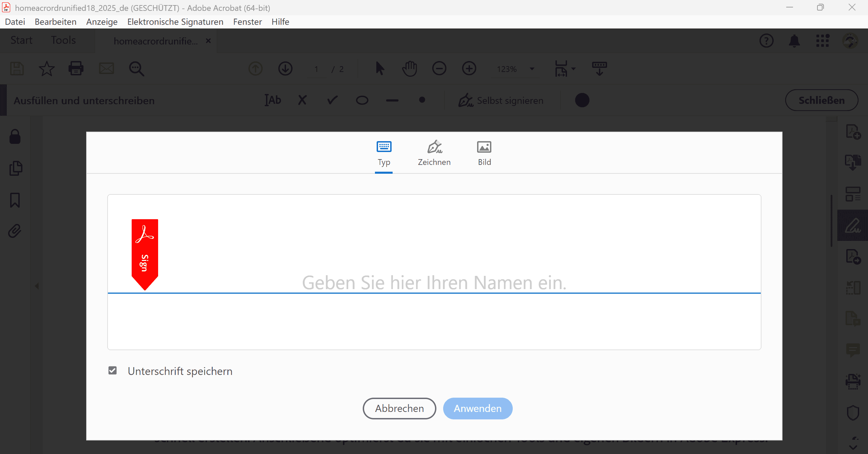Select the Typ signature tab

tap(384, 154)
